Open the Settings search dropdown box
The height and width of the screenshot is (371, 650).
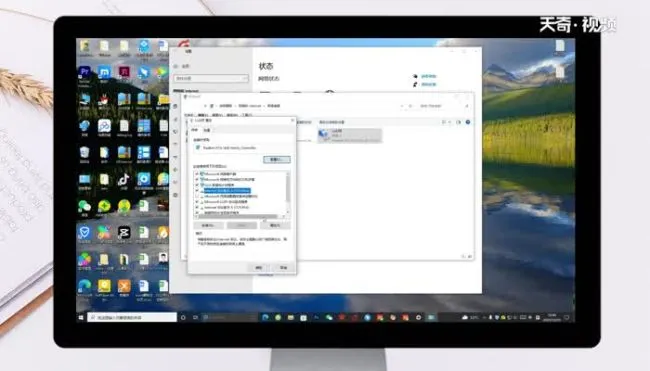211,78
